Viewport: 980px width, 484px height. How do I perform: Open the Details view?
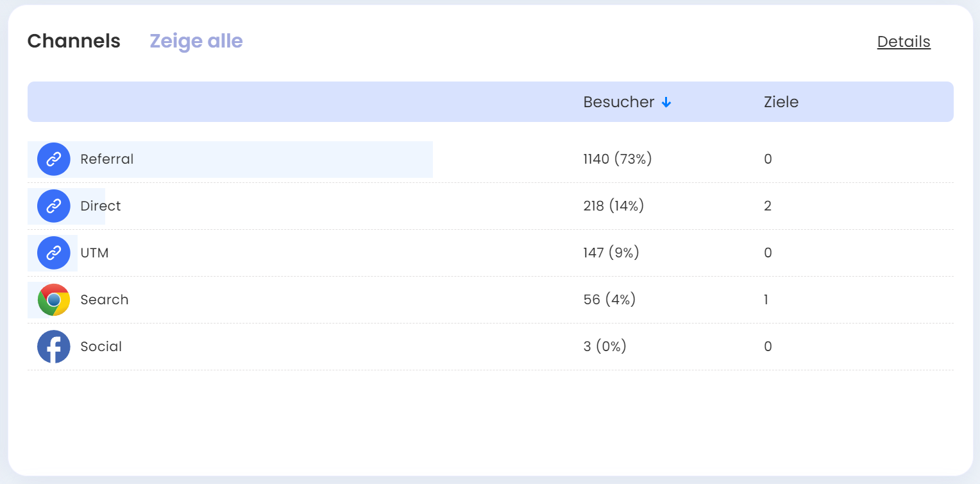pyautogui.click(x=904, y=41)
